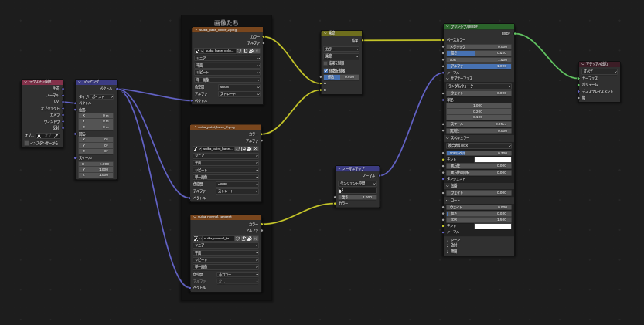
Task: Enable 結果を制限 checkbox in Mix node
Action: [x=326, y=63]
